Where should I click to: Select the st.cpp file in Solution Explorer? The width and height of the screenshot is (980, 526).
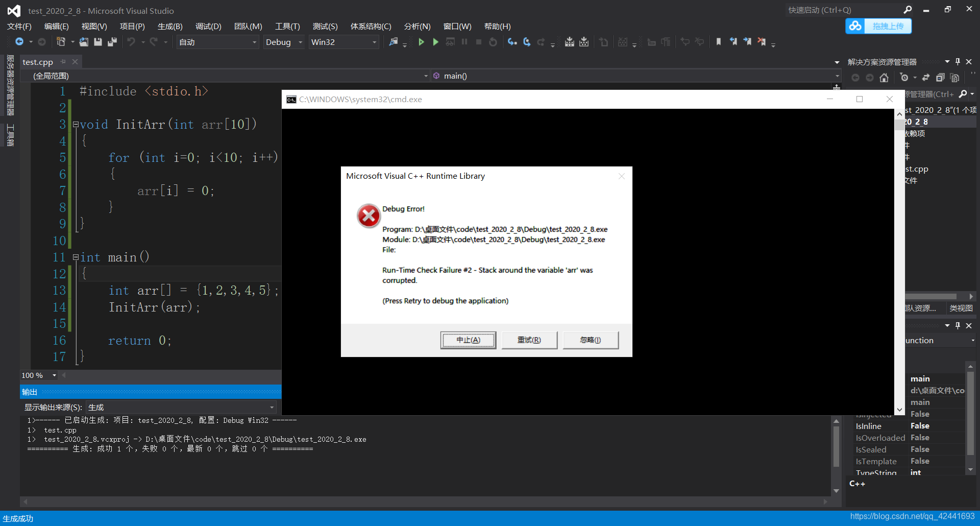coord(917,169)
